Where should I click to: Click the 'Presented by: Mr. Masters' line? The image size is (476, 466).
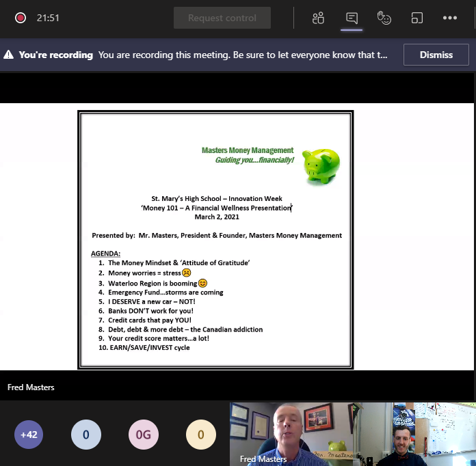pos(217,236)
